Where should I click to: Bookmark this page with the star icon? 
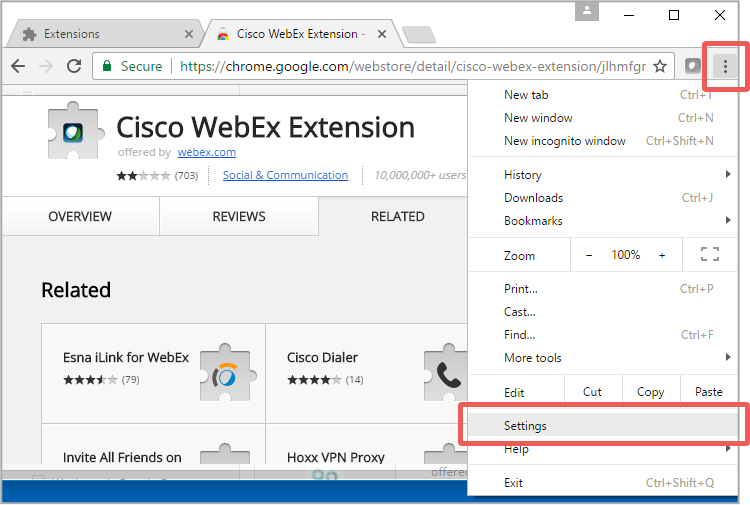[660, 66]
